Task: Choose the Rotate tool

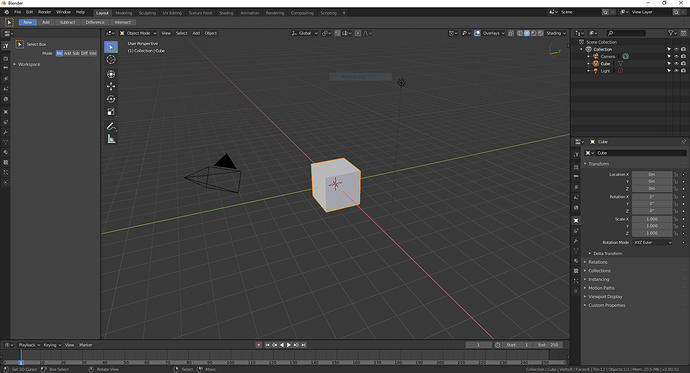Action: tap(111, 99)
